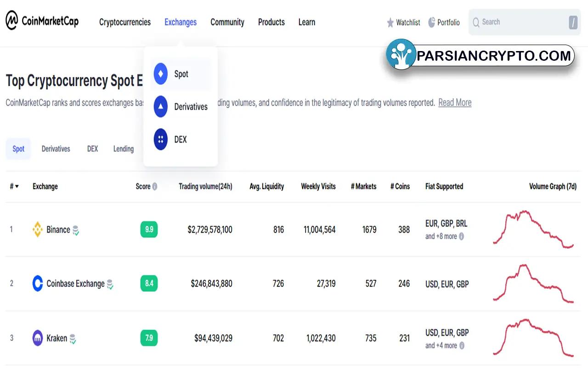Image resolution: width=588 pixels, height=368 pixels.
Task: Click the Spot diamond icon in dropdown
Action: coord(160,74)
